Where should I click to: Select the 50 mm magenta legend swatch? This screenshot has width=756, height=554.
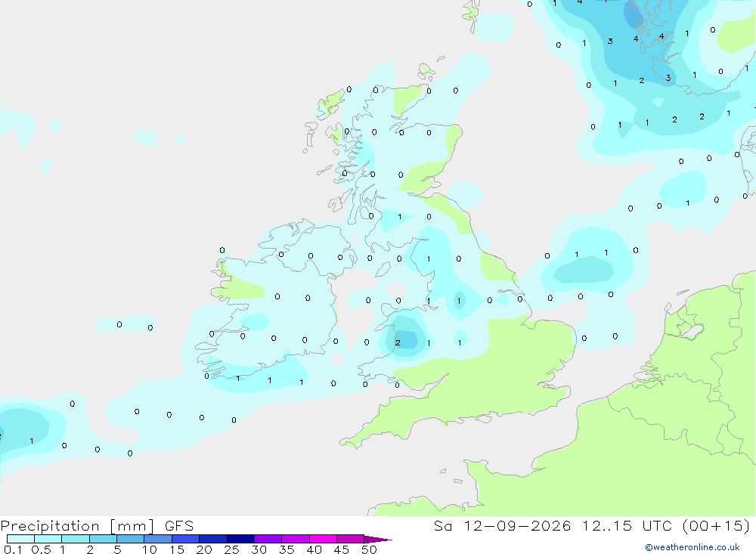coord(351,539)
